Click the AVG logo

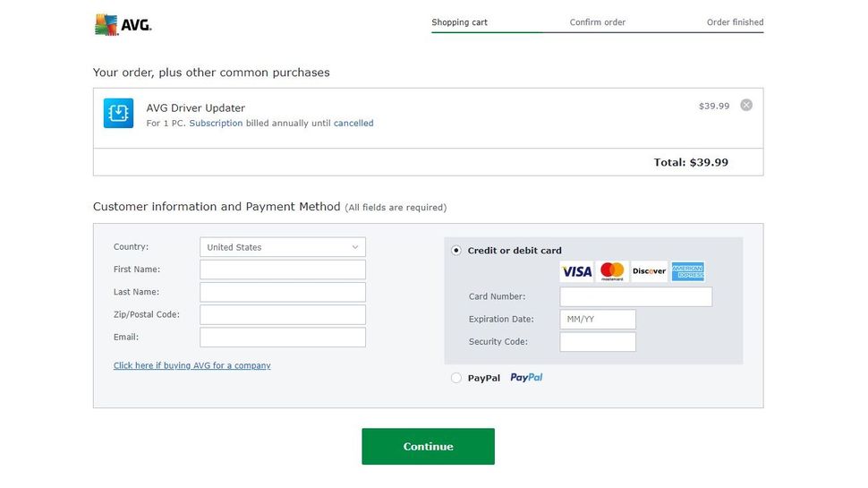pos(123,24)
